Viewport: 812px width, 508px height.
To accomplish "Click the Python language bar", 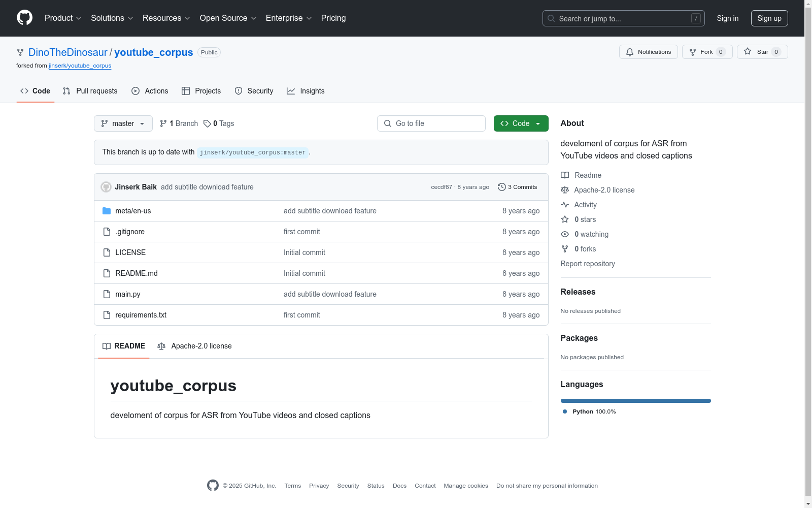I will 636,401.
